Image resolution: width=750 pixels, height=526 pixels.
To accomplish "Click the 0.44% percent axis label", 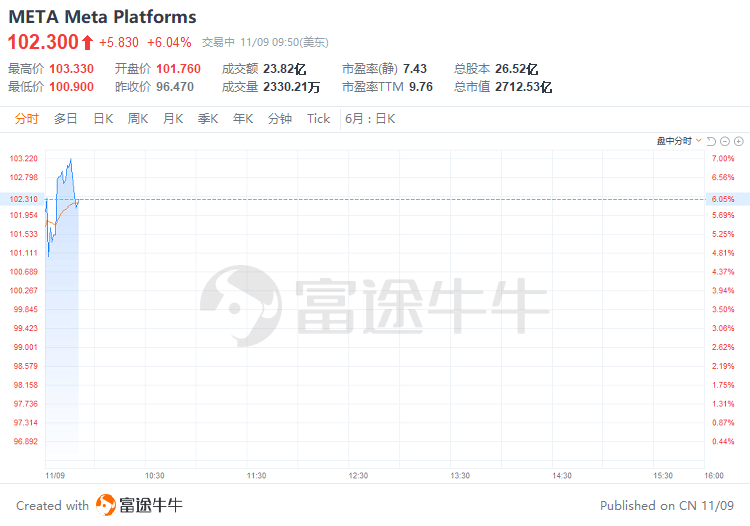I will [x=723, y=441].
